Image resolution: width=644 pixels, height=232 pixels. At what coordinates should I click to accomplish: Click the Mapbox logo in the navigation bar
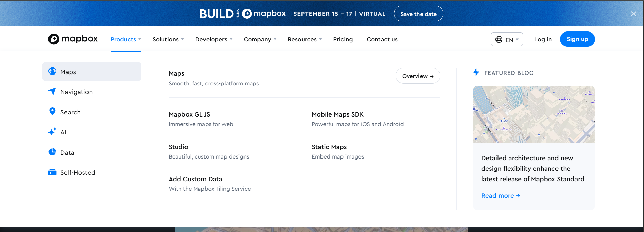(73, 39)
